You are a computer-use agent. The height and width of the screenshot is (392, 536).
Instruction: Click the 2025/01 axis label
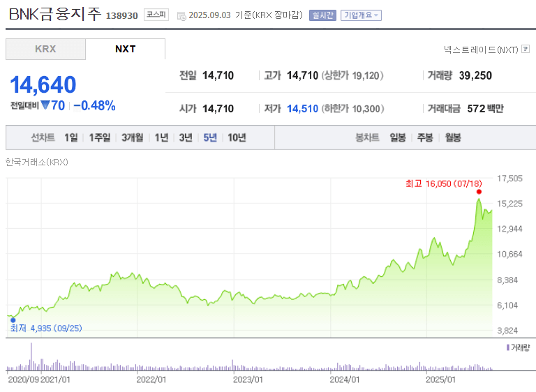[440, 379]
